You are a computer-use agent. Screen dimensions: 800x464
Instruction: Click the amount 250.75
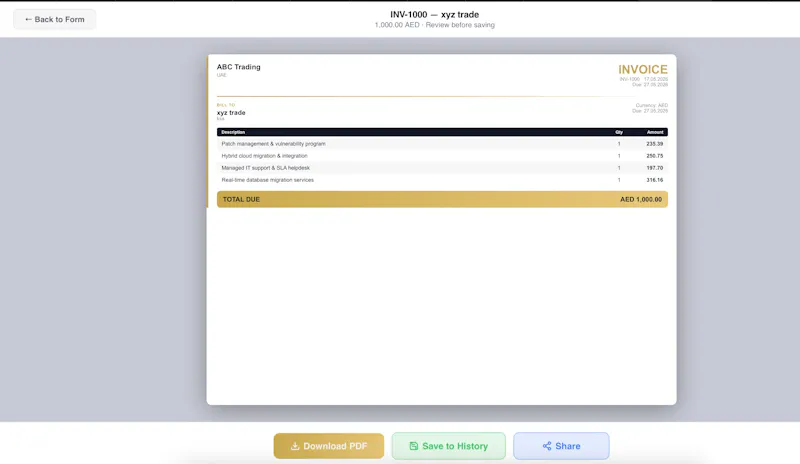655,156
